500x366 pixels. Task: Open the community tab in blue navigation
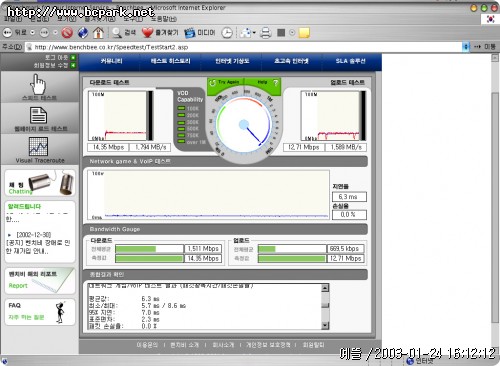111,61
